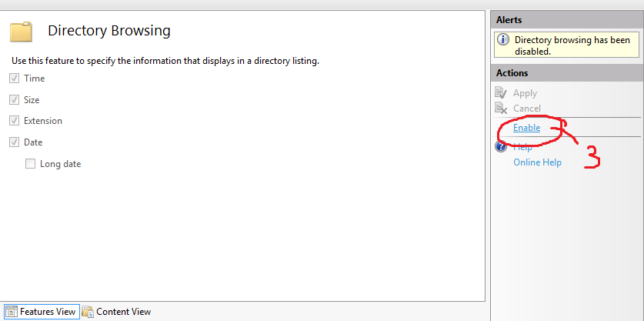Click the Directory Browsing folder icon
Viewport: 644px width, 321px height.
[x=21, y=32]
